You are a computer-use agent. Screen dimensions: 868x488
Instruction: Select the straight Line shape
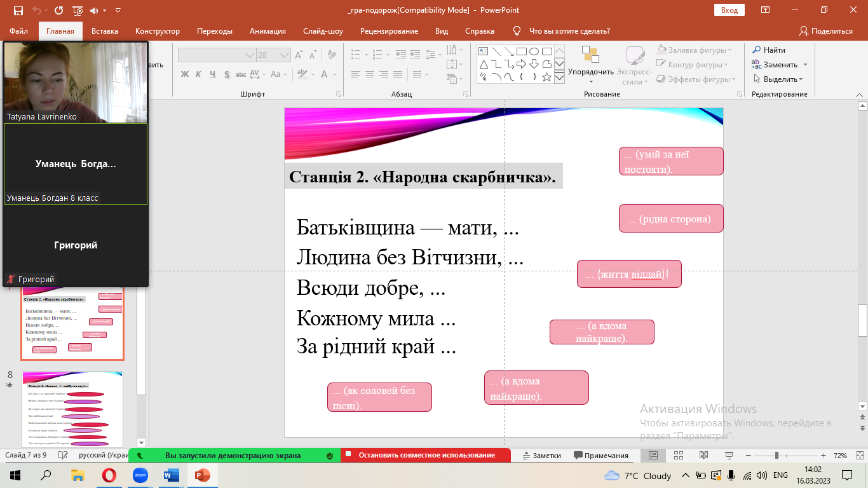click(496, 51)
